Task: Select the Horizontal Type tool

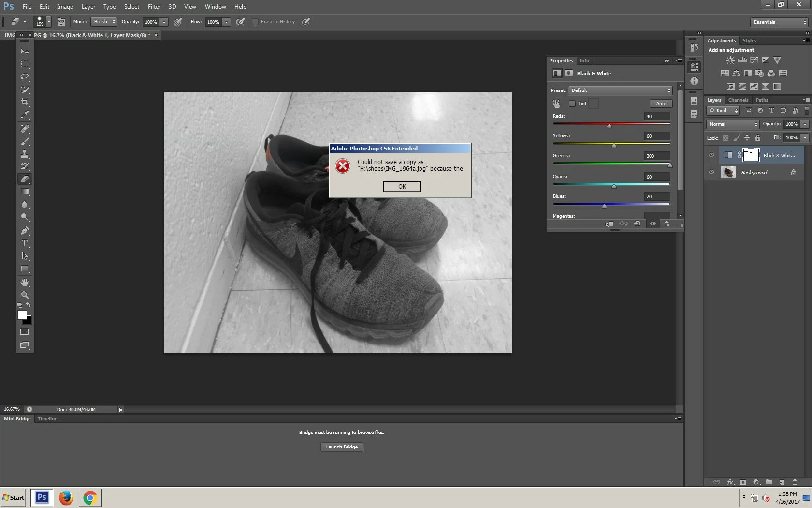Action: pos(25,243)
